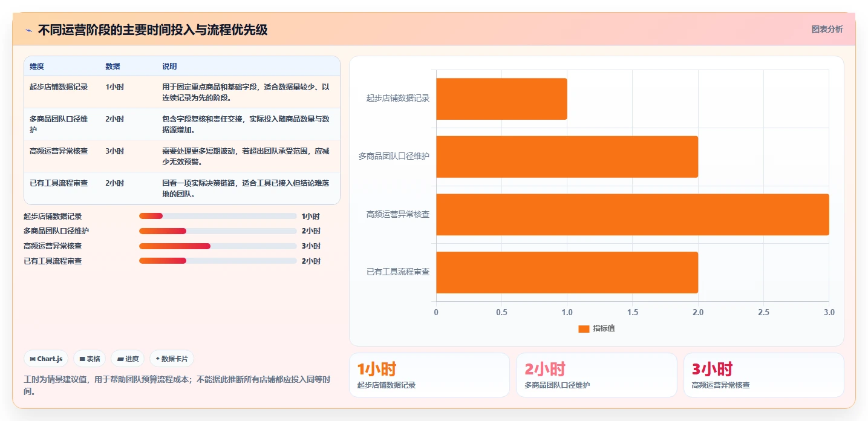Click the 多商品团队口径维护 chart bar
868x421 pixels.
[567, 157]
